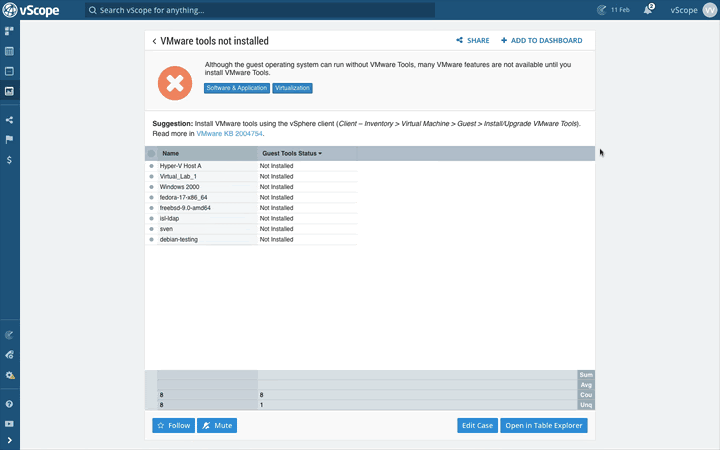Click the search field 'Search vScope for anything'
The height and width of the screenshot is (450, 720).
(x=260, y=10)
